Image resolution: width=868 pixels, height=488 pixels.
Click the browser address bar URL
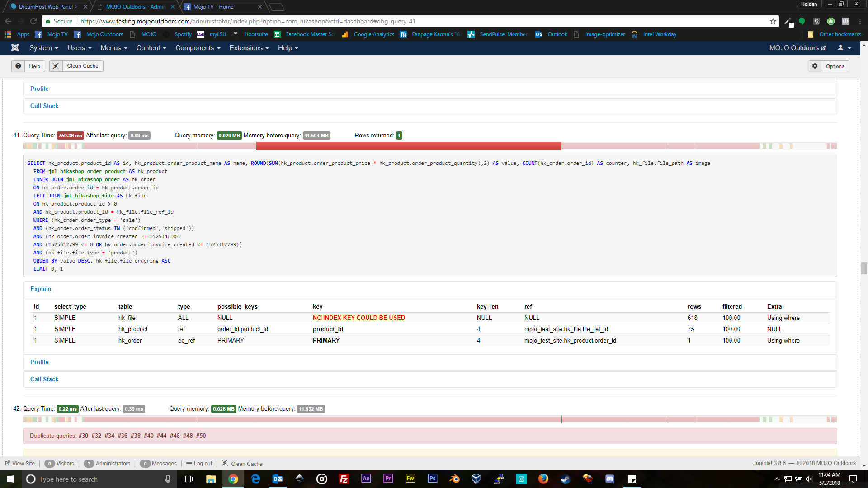[248, 21]
